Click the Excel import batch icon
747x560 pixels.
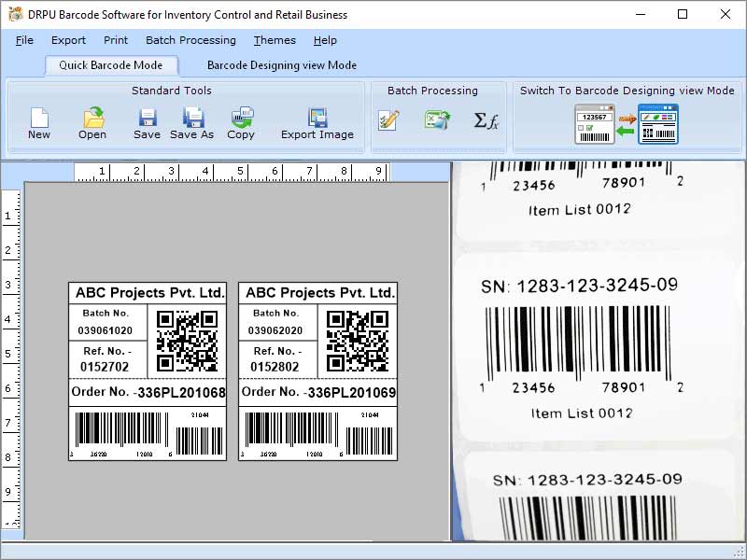pyautogui.click(x=436, y=120)
